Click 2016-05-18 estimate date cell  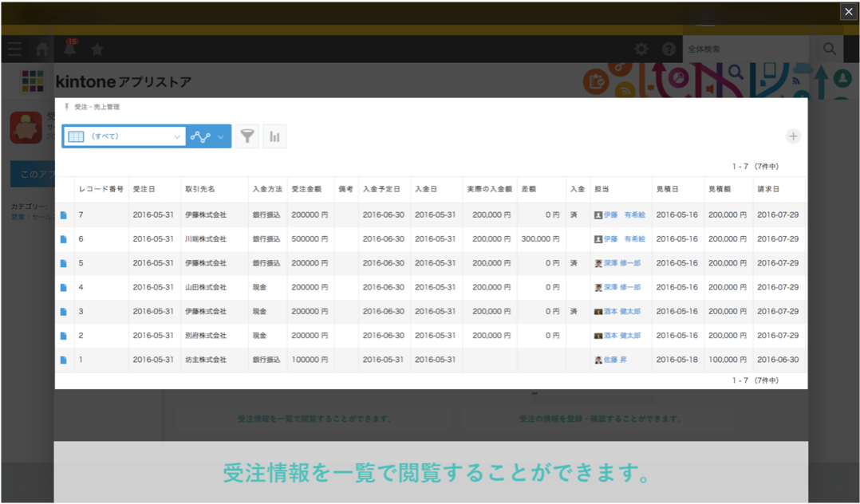click(x=677, y=360)
